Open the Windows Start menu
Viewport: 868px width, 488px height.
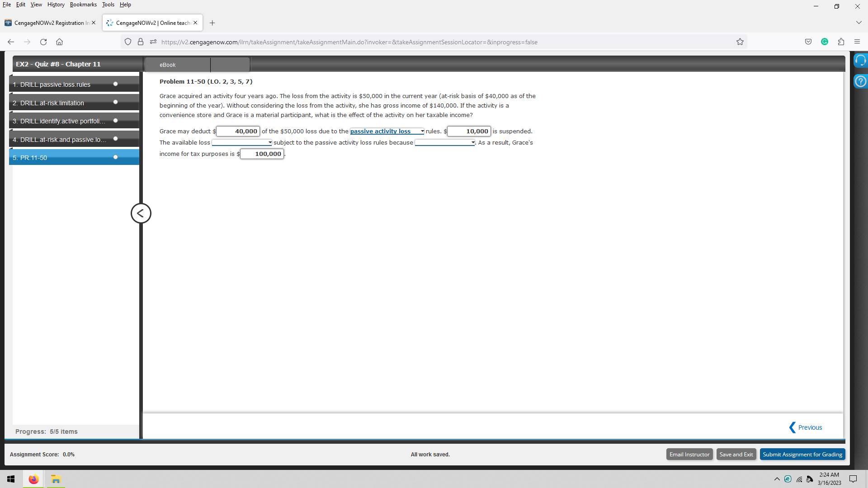pyautogui.click(x=11, y=479)
